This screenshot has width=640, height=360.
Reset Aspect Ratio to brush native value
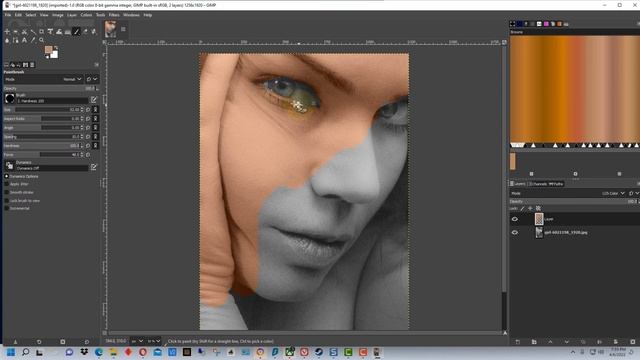88,118
